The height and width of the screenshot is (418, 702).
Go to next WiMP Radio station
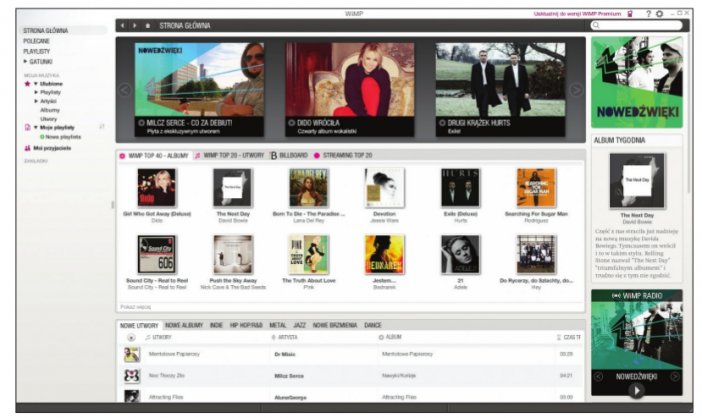(674, 377)
